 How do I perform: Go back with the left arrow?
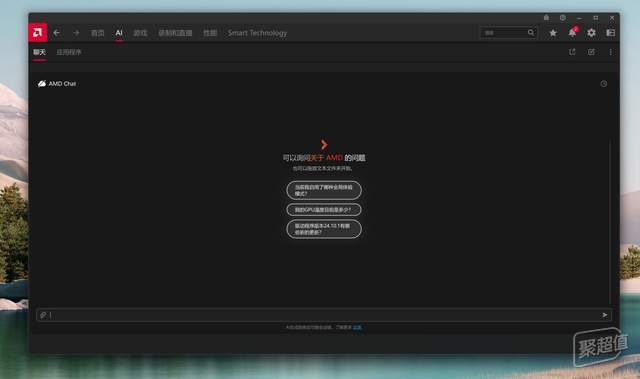(x=56, y=33)
